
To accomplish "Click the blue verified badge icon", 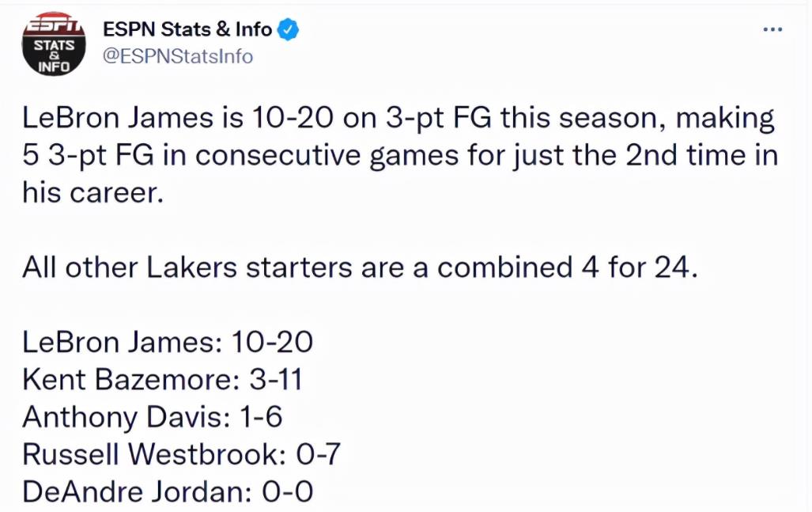I will [288, 29].
